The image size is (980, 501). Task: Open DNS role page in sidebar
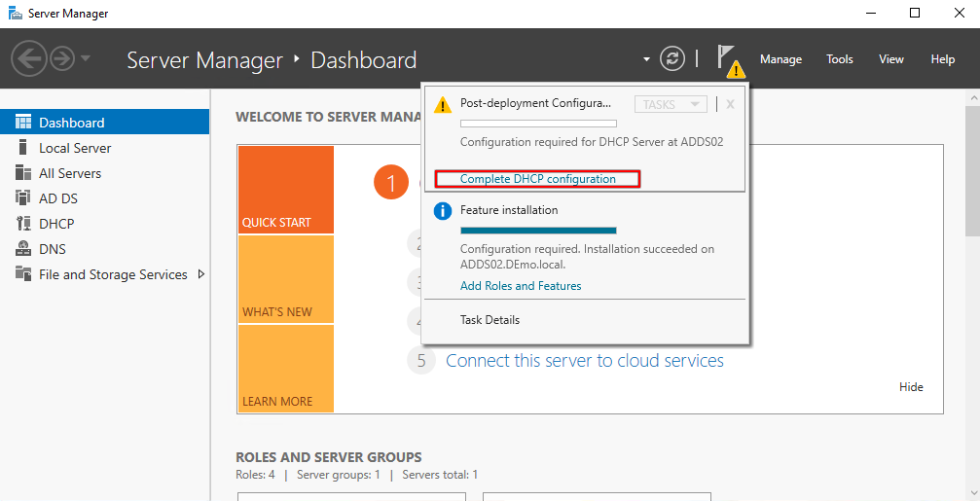click(x=104, y=249)
